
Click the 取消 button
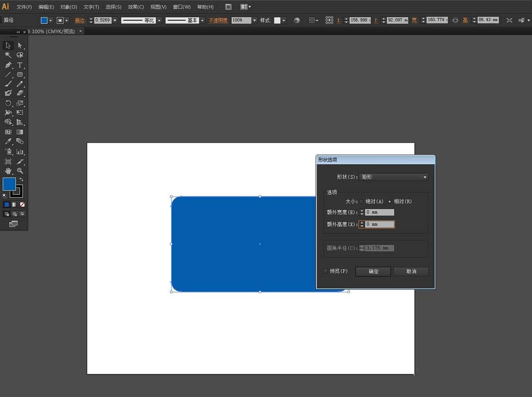[x=411, y=271]
